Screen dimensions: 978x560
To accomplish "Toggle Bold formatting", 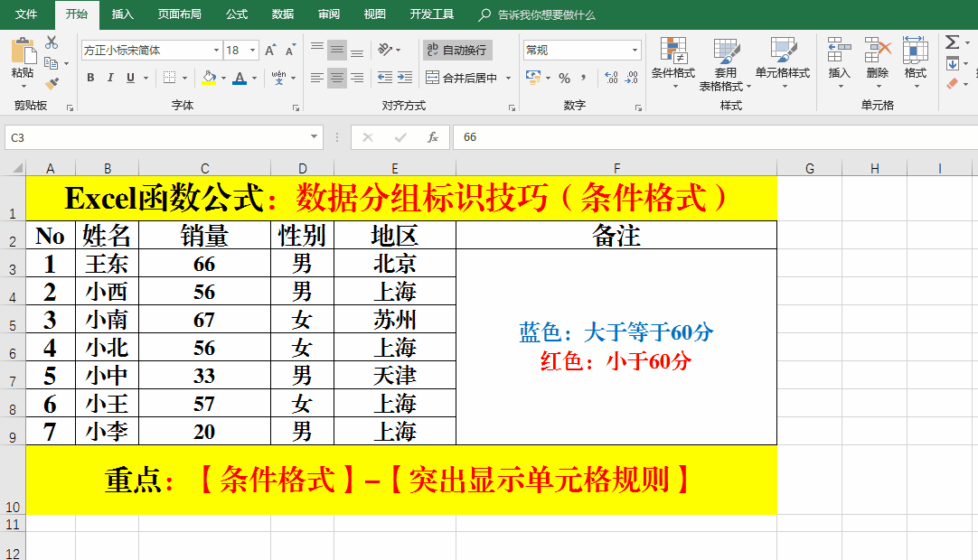I will (90, 79).
